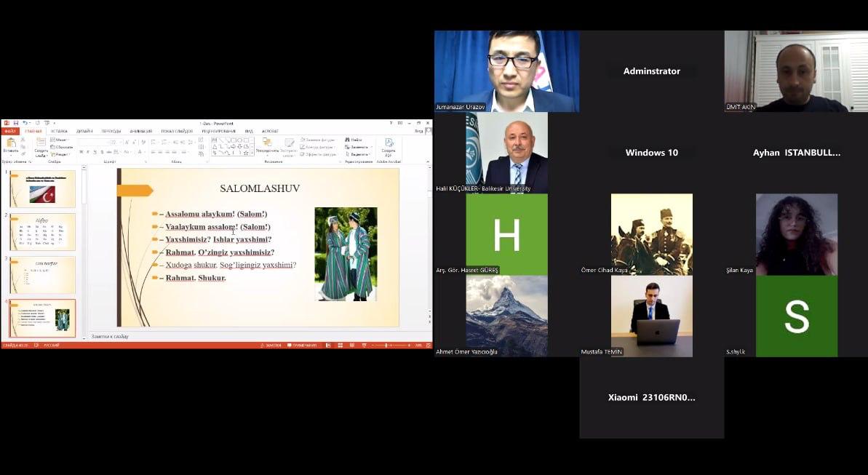The image size is (868, 475).
Task: Expand the shapes gallery more arrow
Action: coord(252,152)
